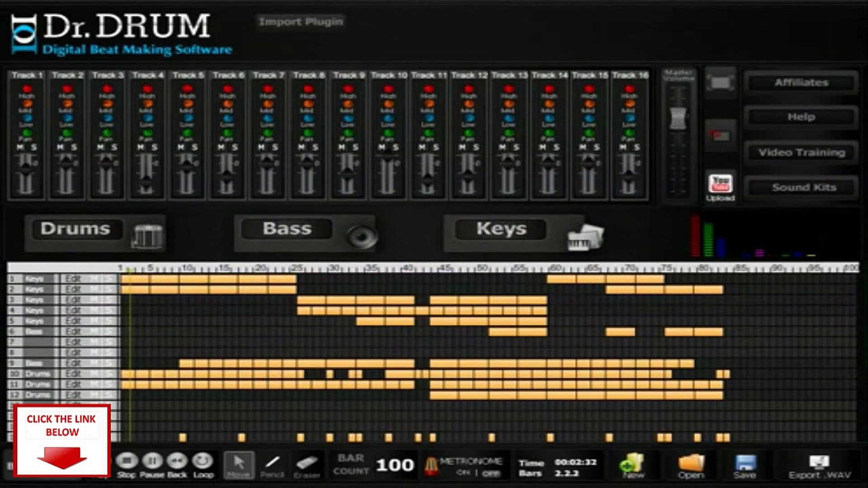Save the project with floppy icon

745,465
